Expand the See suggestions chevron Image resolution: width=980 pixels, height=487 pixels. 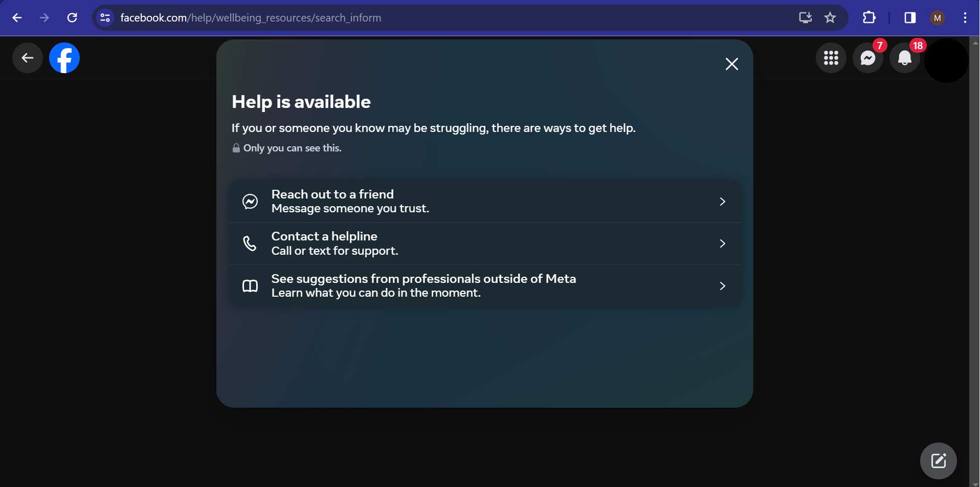723,286
